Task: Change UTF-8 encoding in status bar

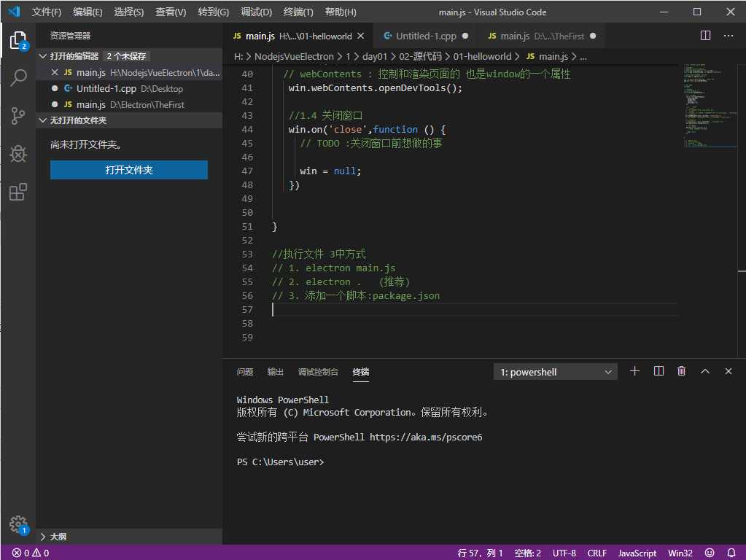Action: 564,553
